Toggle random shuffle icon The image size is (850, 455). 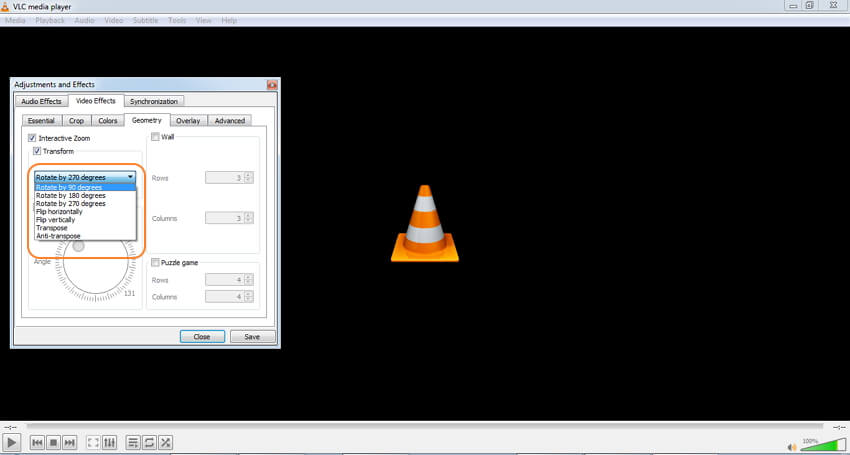[x=166, y=443]
